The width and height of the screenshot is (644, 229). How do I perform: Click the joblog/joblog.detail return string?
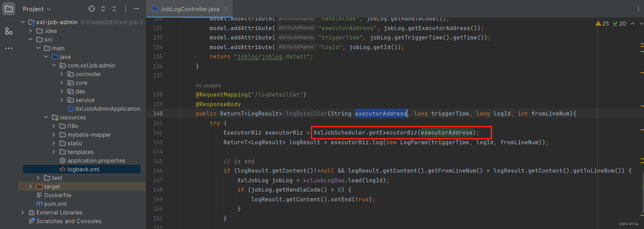(273, 56)
